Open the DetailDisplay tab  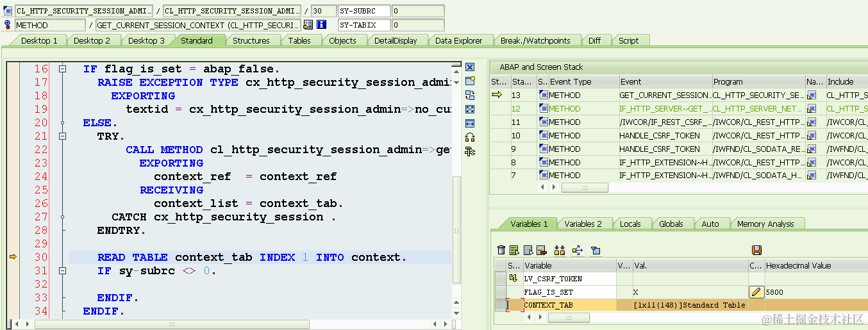click(396, 40)
